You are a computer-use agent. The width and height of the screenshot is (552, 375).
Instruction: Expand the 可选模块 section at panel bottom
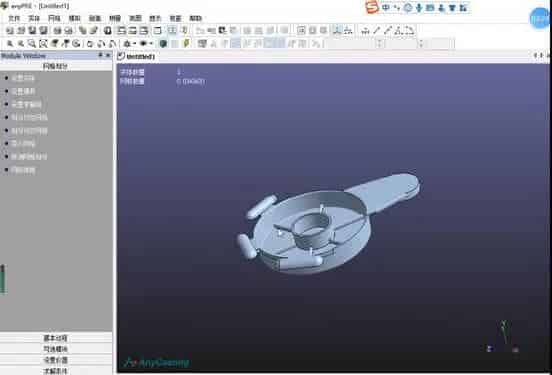(x=56, y=349)
